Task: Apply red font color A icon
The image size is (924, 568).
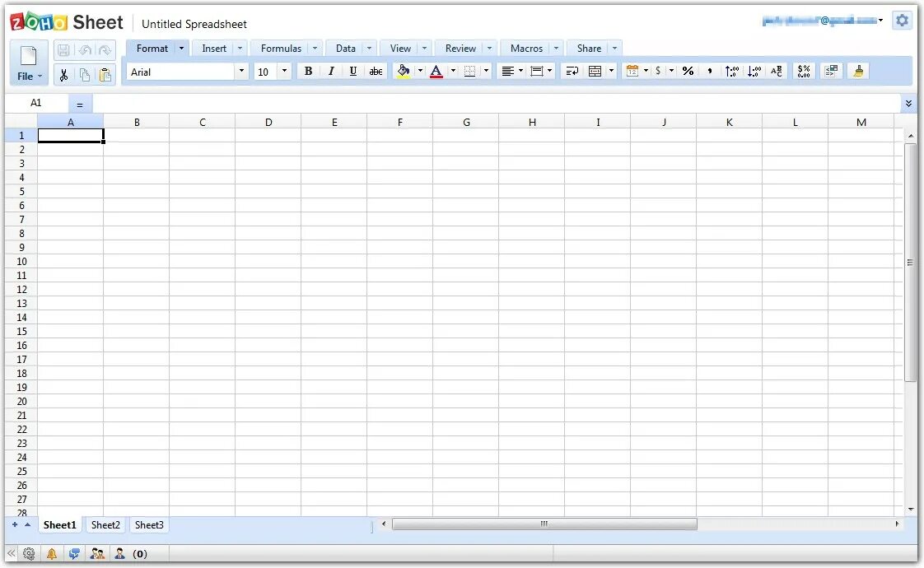Action: (x=436, y=72)
